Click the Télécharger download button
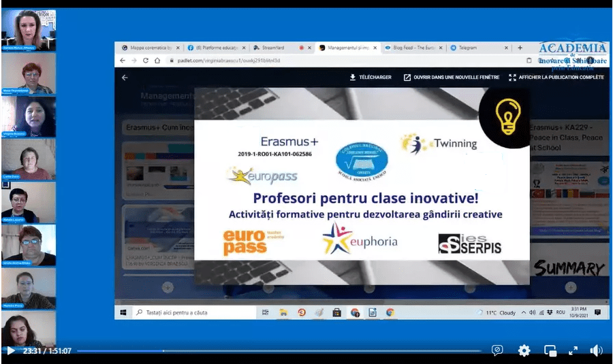 click(x=371, y=78)
